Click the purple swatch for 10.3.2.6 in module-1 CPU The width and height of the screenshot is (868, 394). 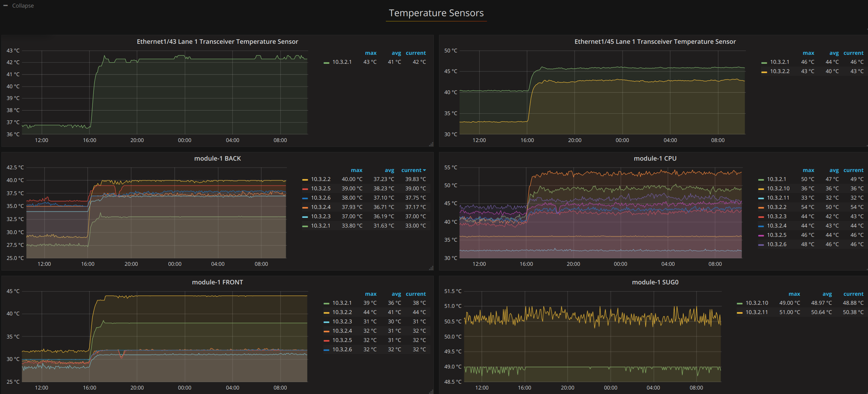761,245
